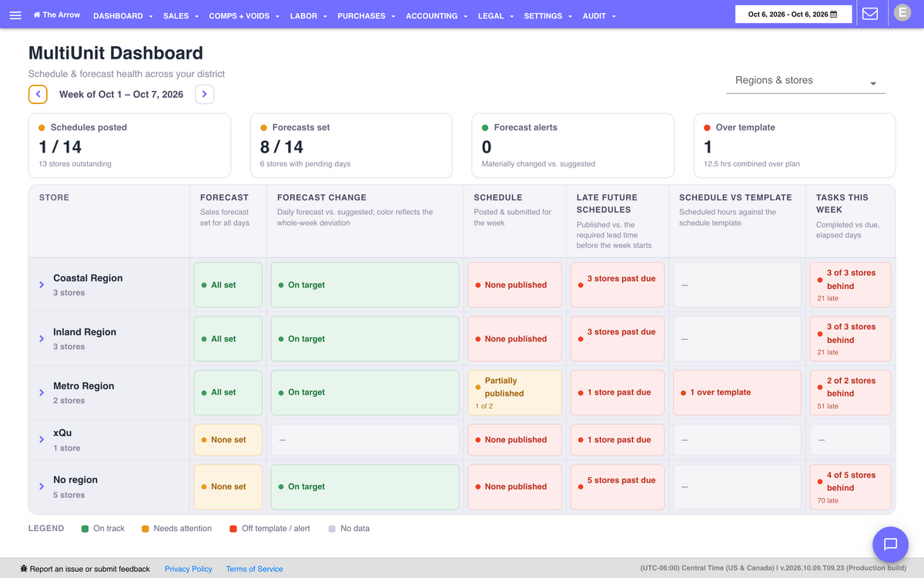
Task: Open the chat bubble button
Action: coord(890,544)
